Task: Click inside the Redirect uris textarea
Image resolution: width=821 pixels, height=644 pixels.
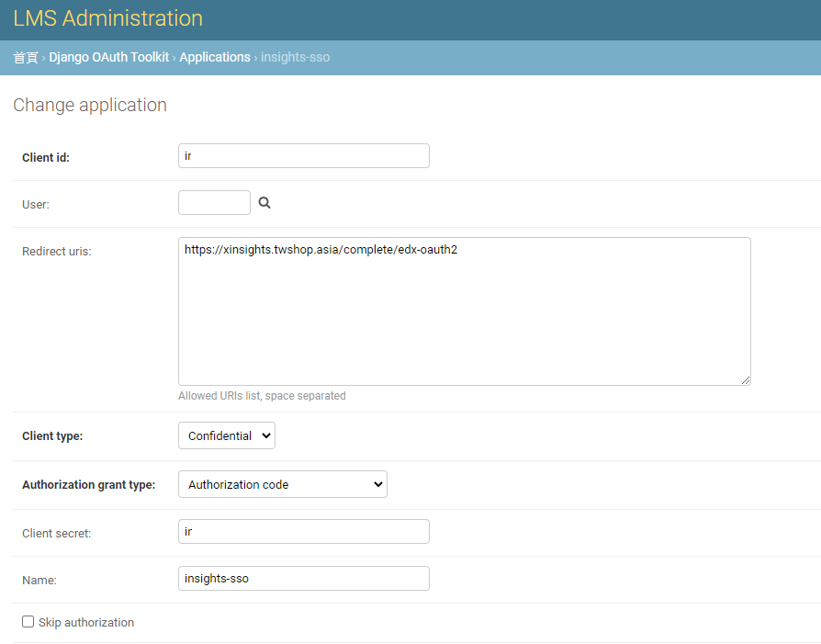Action: (465, 311)
